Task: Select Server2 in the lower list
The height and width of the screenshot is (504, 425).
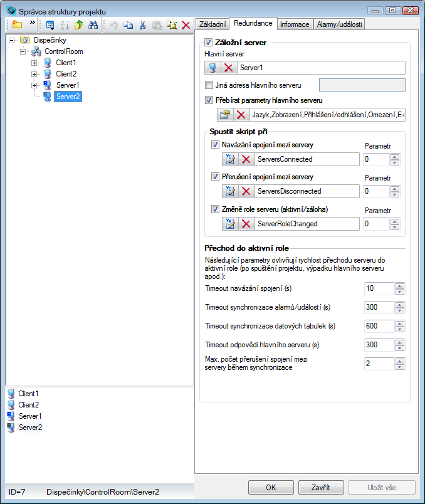Action: 30,427
